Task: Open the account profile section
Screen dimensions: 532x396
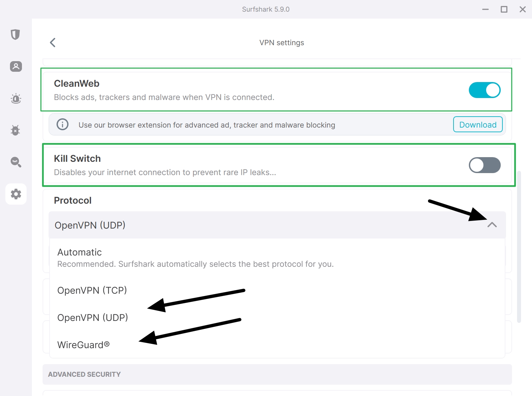Action: 16,66
